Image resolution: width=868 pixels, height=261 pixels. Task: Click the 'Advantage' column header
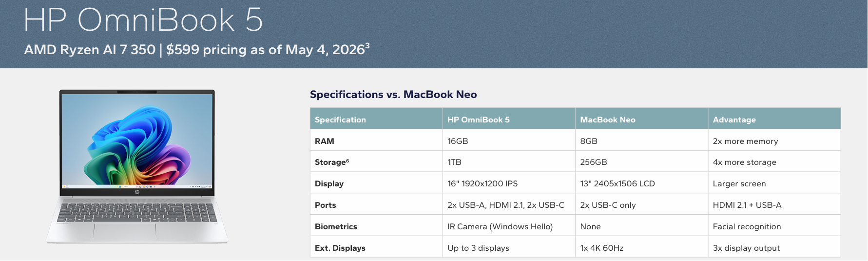coord(774,119)
